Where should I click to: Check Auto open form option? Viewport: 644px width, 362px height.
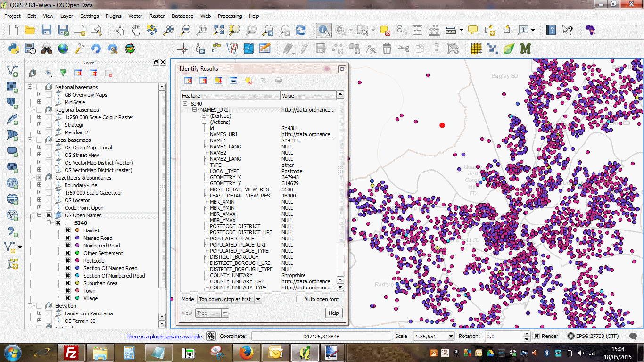pos(299,299)
